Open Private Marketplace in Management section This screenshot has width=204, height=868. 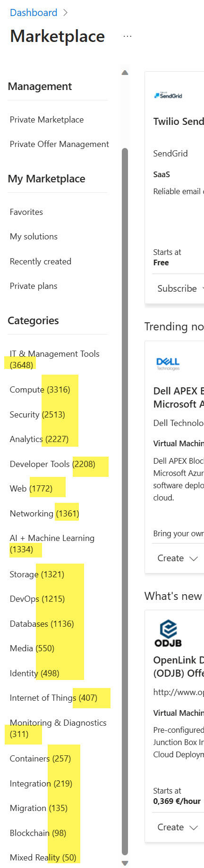click(x=47, y=120)
